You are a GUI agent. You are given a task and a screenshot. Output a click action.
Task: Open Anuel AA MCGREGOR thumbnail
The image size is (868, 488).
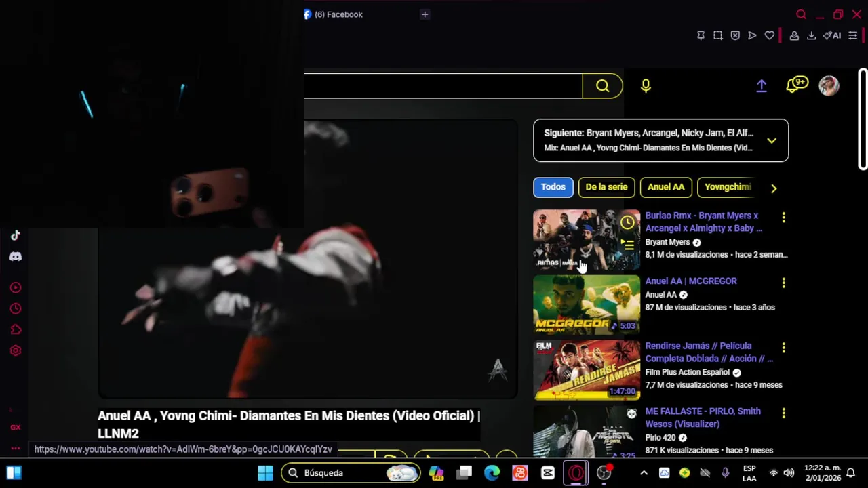pos(587,304)
